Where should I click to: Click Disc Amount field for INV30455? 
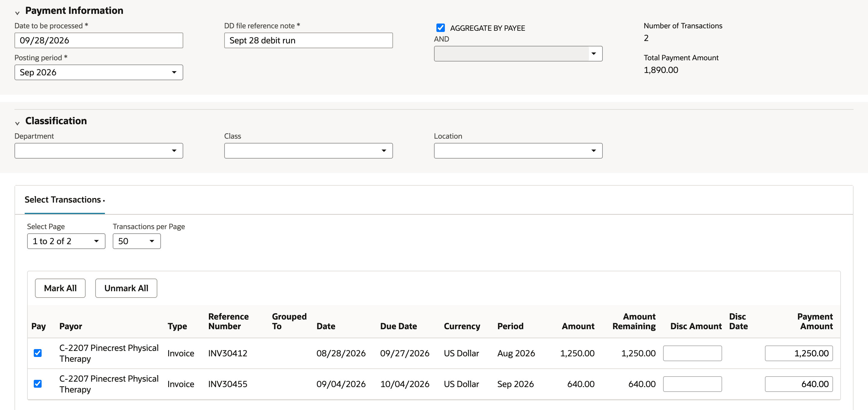pos(692,384)
